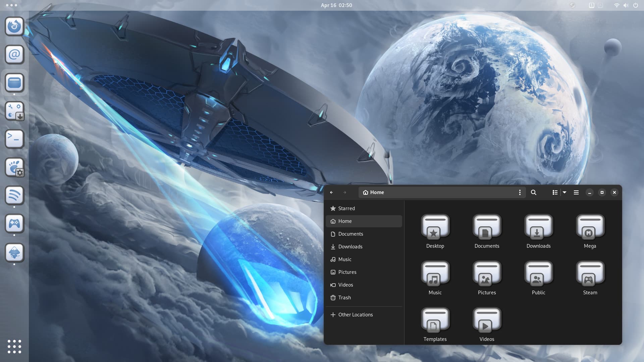
Task: Close the file manager window
Action: tap(614, 192)
